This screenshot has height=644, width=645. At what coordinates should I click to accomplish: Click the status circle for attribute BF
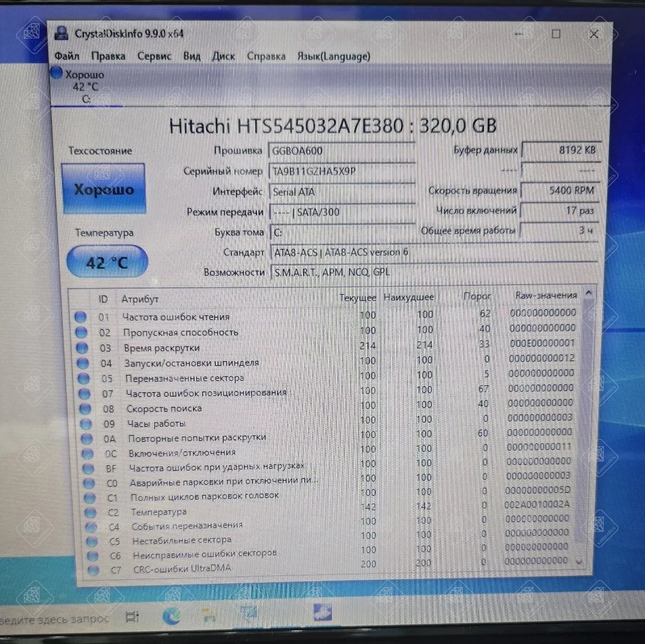pyautogui.click(x=89, y=469)
